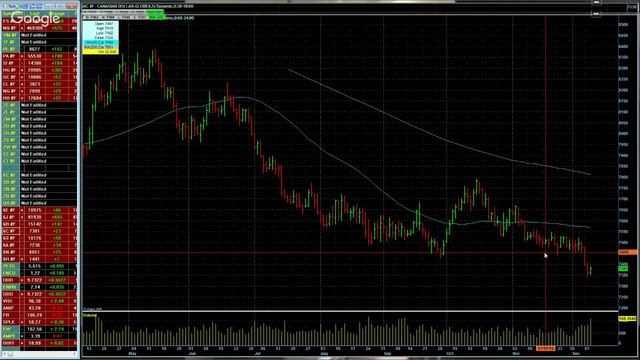Viewport: 640px width, 360px height.
Task: Click the gray MA(200) legend entry
Action: click(100, 47)
